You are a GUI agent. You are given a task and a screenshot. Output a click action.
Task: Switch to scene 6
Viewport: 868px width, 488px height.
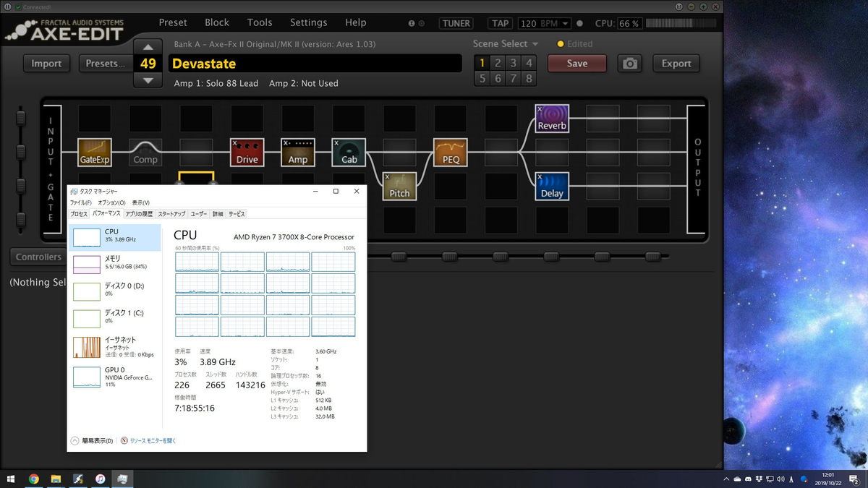pyautogui.click(x=498, y=78)
